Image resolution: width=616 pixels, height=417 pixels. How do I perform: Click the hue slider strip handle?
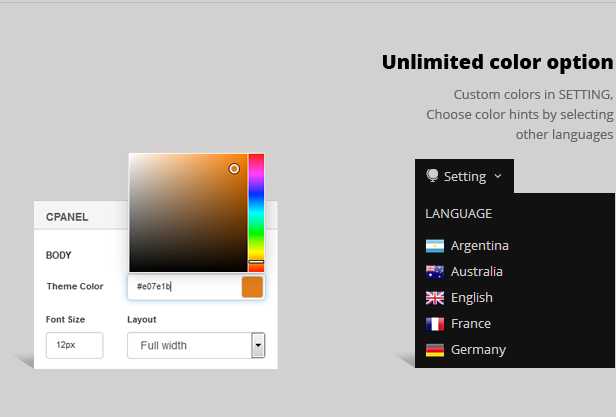coord(256,261)
